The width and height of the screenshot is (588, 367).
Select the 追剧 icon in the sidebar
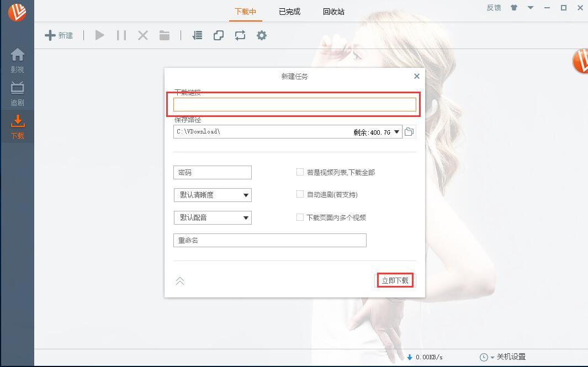(x=18, y=90)
